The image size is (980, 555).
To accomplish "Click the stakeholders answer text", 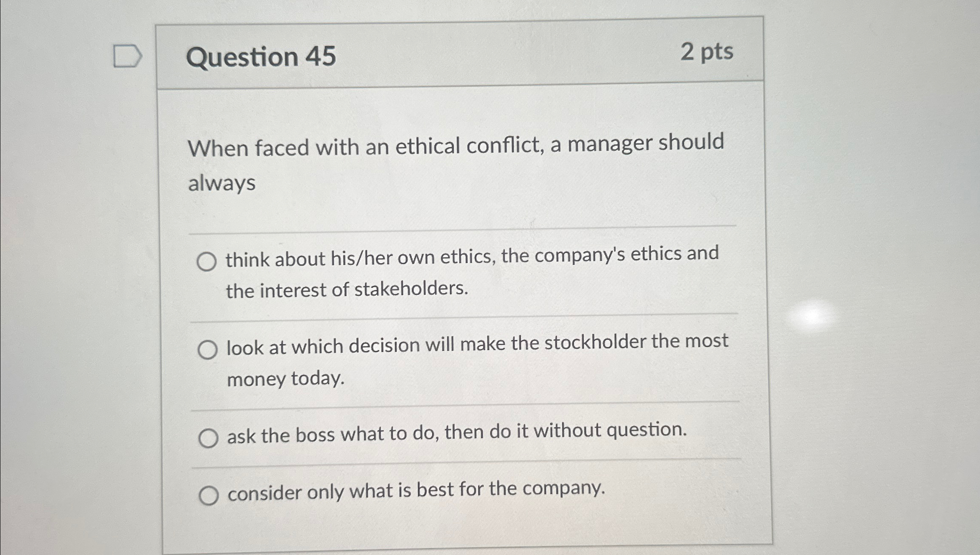I will pyautogui.click(x=347, y=290).
